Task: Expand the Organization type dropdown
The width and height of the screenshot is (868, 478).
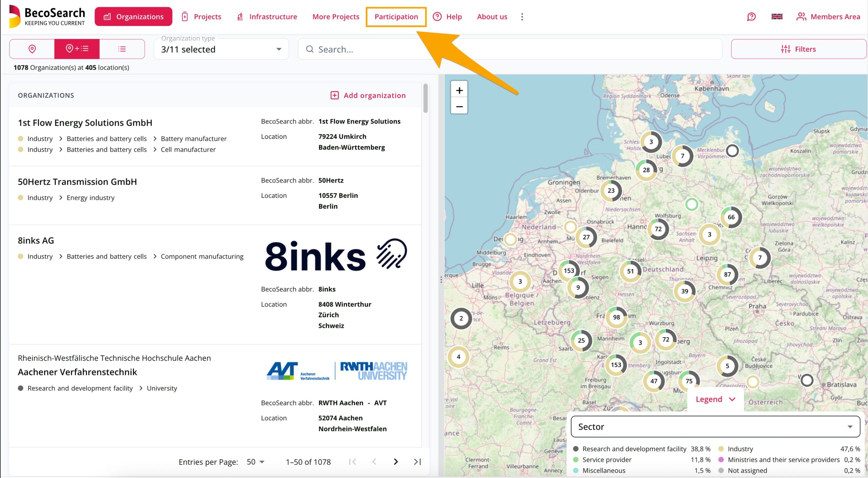Action: pyautogui.click(x=221, y=49)
